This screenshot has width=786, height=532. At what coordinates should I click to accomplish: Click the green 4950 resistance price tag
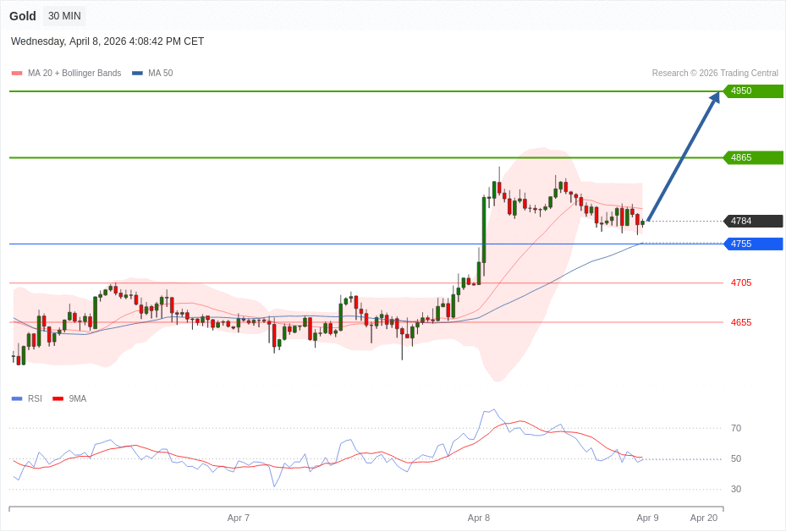[753, 91]
